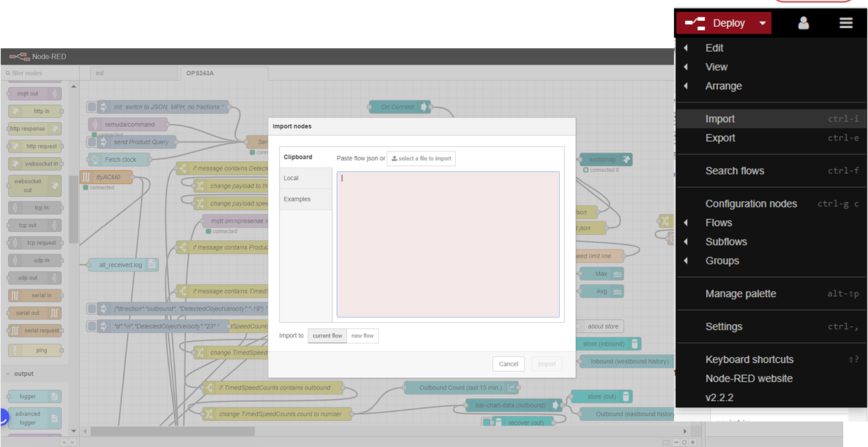The height and width of the screenshot is (447, 868).
Task: Select the store (inbound) node
Action: 610,344
